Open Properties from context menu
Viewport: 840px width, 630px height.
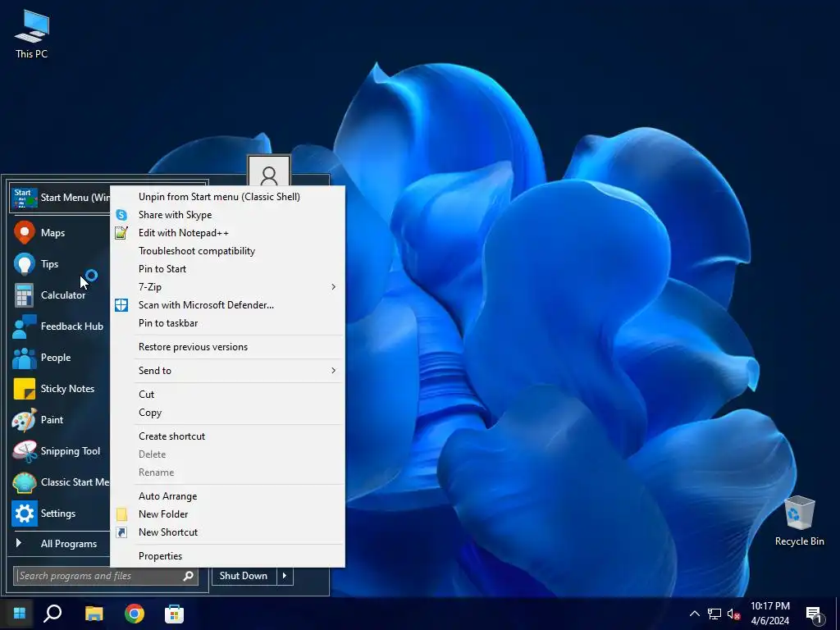click(x=228, y=556)
